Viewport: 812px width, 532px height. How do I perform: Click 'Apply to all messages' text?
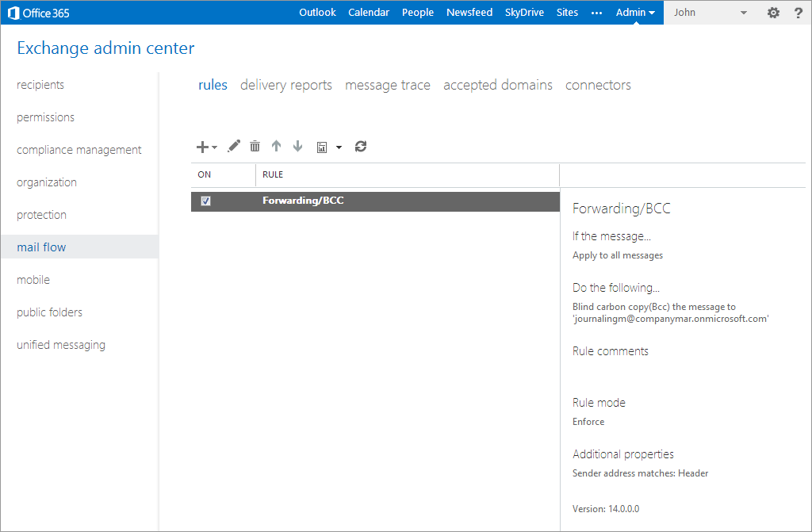coord(618,255)
